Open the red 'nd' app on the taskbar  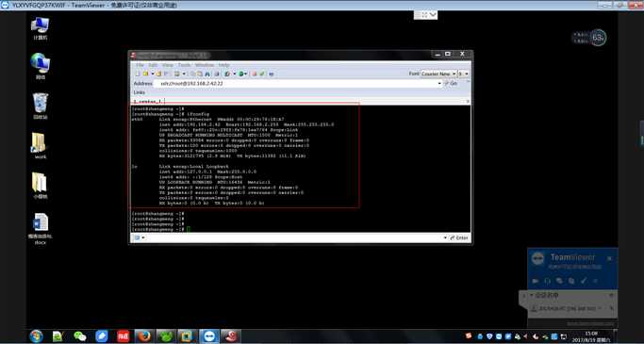(123, 336)
